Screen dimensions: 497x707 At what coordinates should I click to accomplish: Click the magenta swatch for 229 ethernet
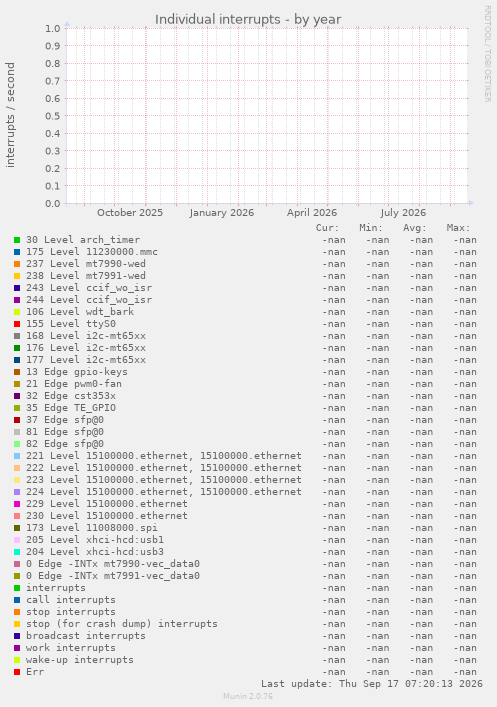pos(17,504)
